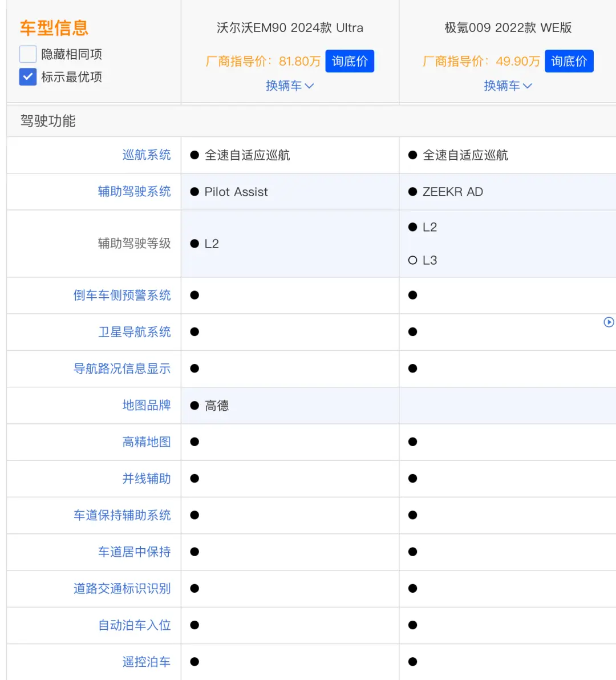Viewport: 616px width, 680px height.
Task: Click the 辅助驾驶等级 row label
Action: pos(135,243)
